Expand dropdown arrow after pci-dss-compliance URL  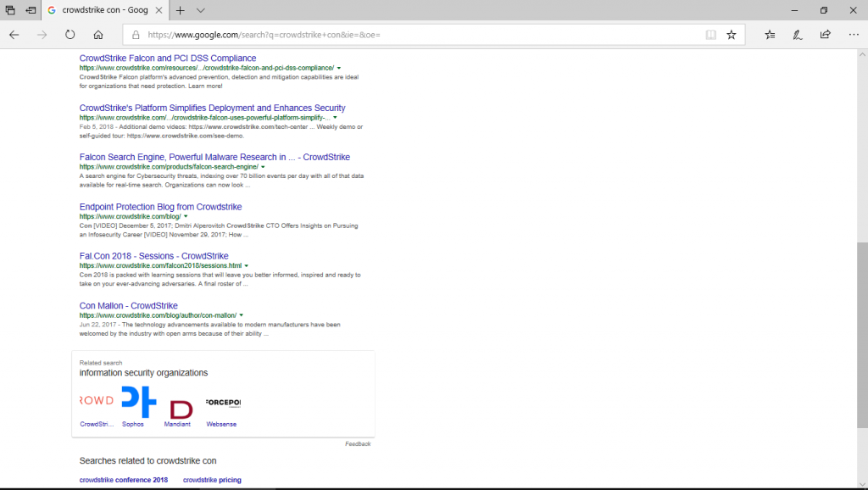(x=339, y=68)
